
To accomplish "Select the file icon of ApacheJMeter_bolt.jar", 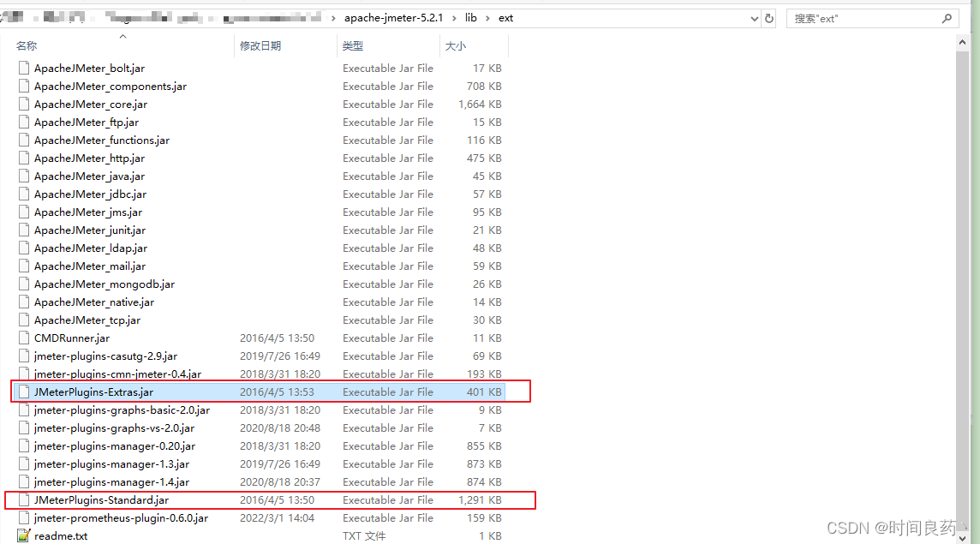I will [24, 69].
